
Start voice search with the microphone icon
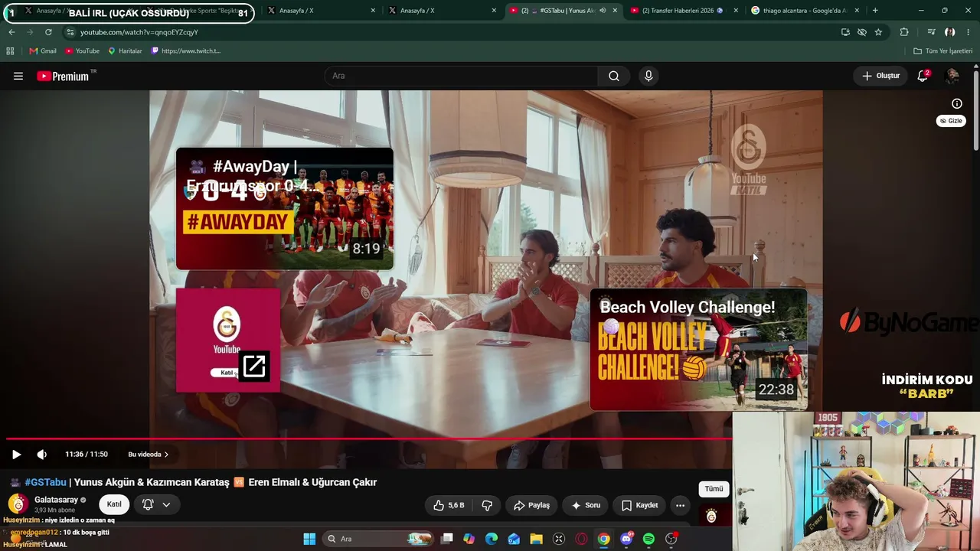(x=648, y=76)
